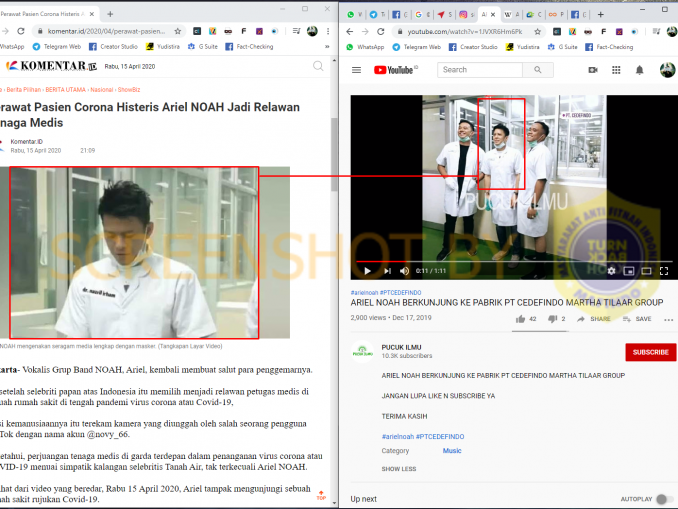Click the YouTube window address bar
The height and width of the screenshot is (509, 678).
(x=465, y=32)
